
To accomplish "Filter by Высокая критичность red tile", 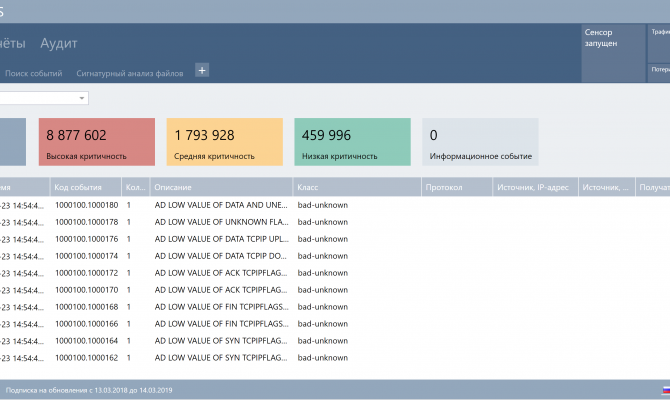I will [x=97, y=141].
